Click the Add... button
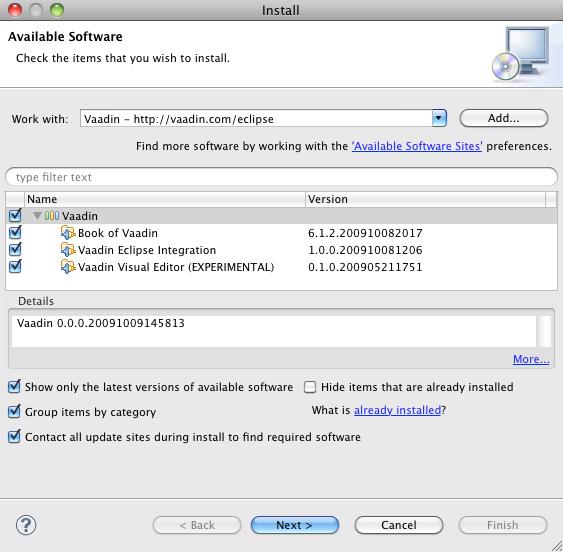Image resolution: width=563 pixels, height=552 pixels. click(x=503, y=118)
